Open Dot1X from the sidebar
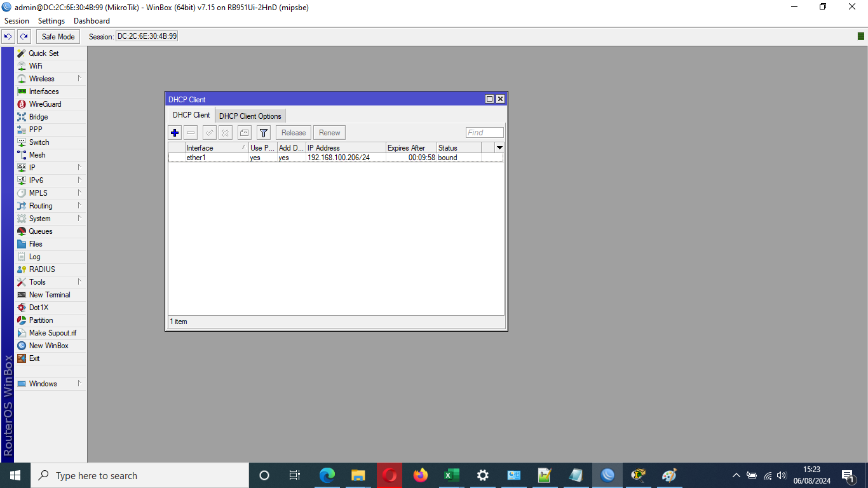 point(51,308)
